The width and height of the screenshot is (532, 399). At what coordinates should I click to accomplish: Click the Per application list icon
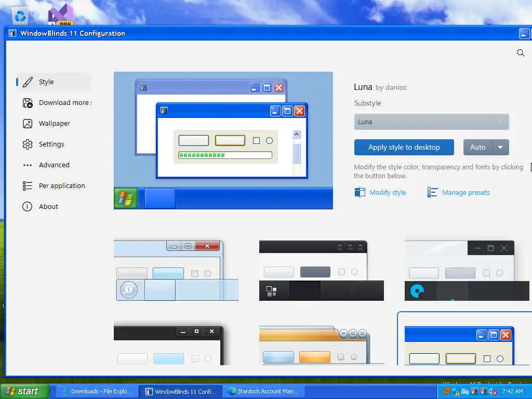pyautogui.click(x=28, y=185)
